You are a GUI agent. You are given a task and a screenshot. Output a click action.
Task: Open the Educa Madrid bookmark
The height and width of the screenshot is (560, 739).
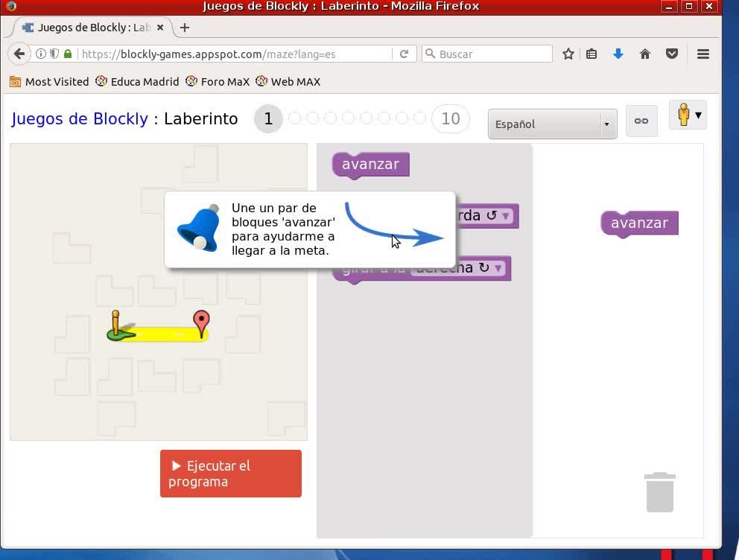(x=137, y=81)
